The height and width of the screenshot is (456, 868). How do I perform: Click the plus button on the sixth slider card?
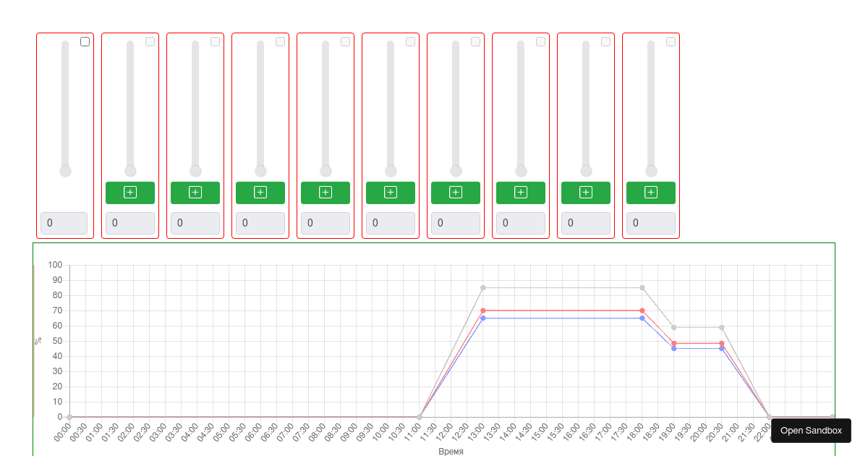(x=391, y=193)
